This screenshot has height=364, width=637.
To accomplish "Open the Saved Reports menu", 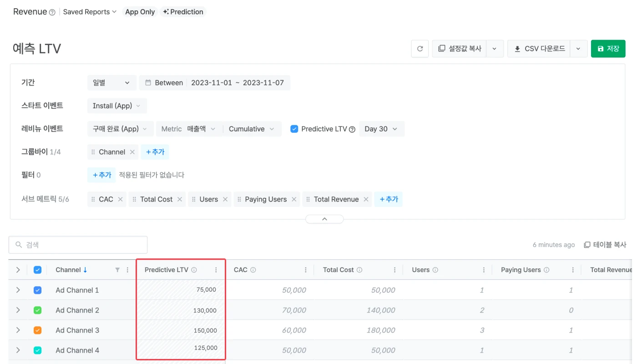I will coord(90,12).
